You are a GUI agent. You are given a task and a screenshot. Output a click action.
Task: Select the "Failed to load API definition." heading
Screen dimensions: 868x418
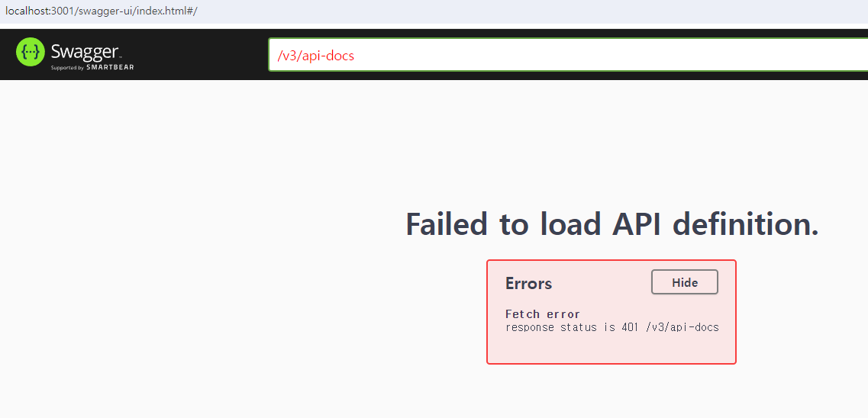[x=611, y=224]
